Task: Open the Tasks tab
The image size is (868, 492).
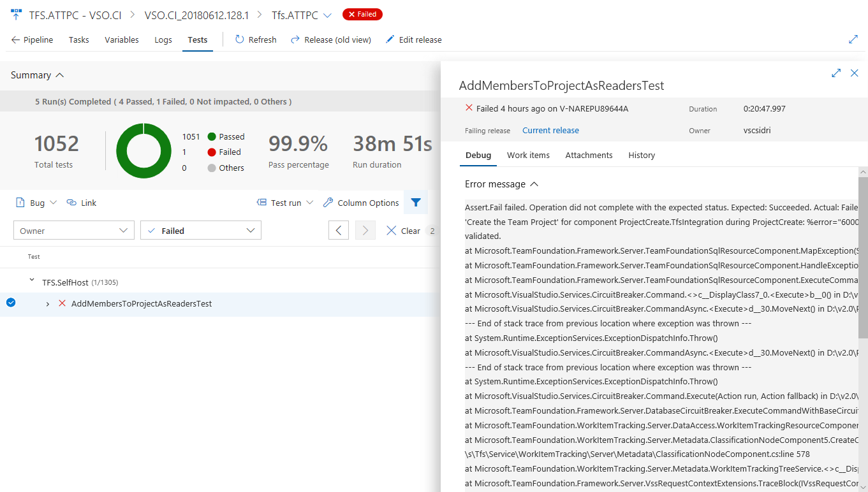Action: click(x=79, y=40)
